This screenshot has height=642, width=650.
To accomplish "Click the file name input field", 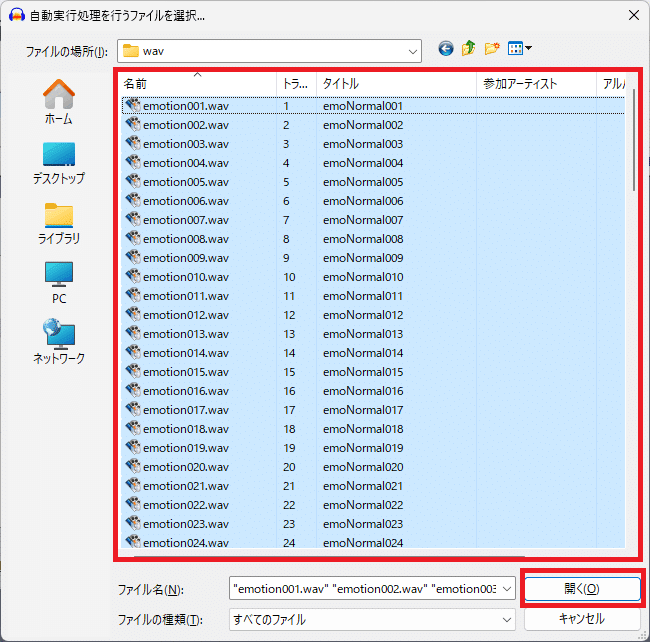I will point(365,589).
